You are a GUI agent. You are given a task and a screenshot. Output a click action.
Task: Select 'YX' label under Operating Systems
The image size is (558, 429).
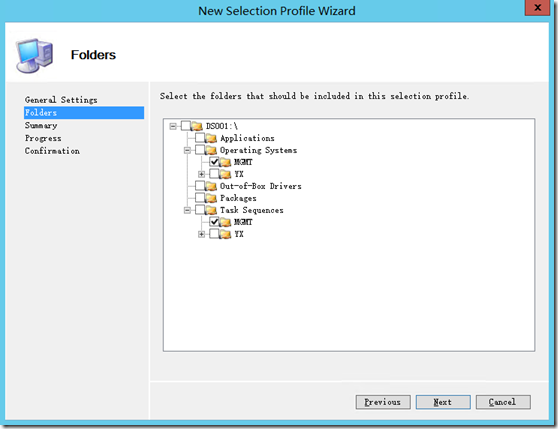tap(239, 174)
